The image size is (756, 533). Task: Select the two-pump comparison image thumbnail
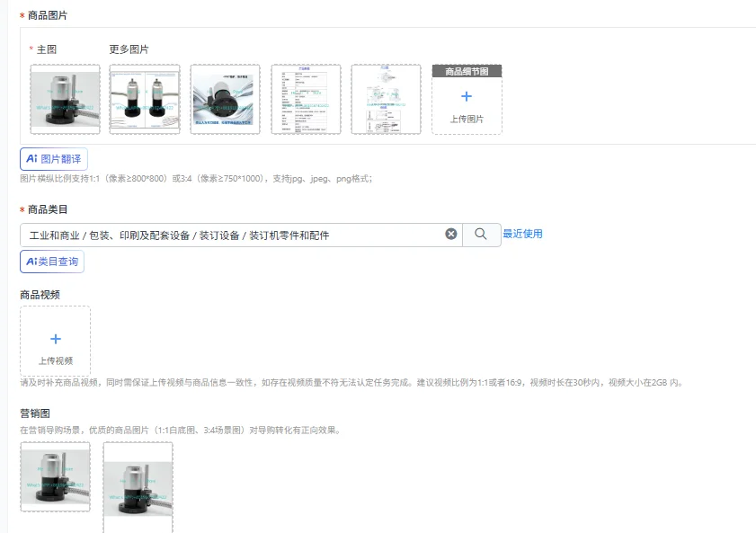tap(145, 99)
